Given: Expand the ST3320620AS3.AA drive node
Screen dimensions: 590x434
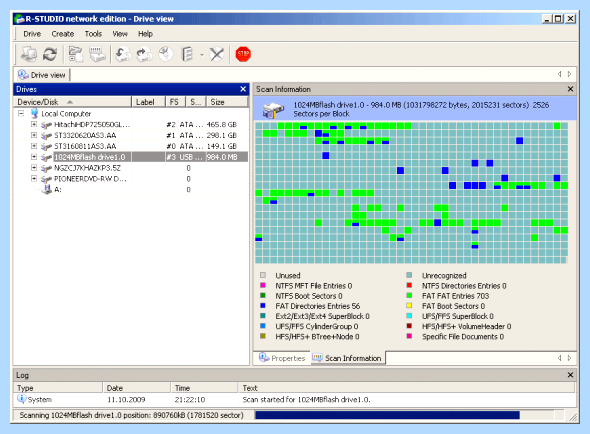Looking at the screenshot, I should point(34,135).
